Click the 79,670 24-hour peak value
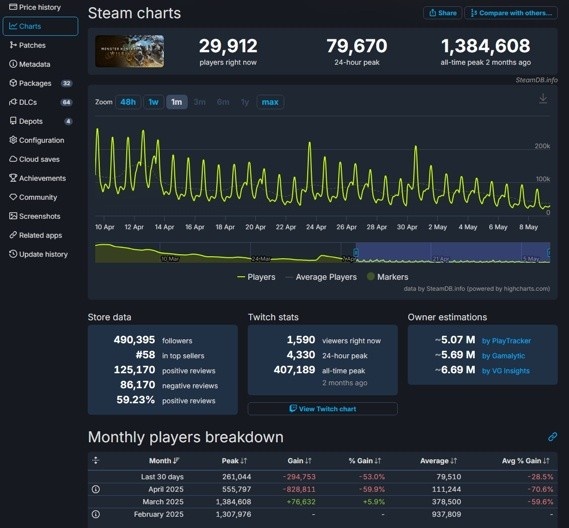 click(x=357, y=46)
